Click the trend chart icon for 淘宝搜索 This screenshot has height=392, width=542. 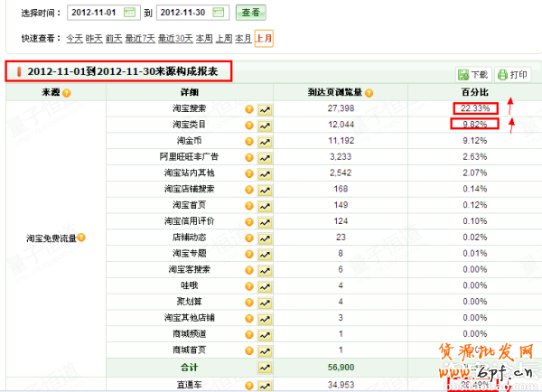[x=265, y=108]
